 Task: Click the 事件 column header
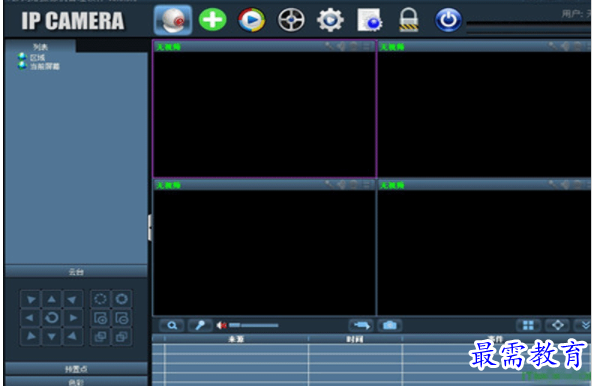coord(495,339)
